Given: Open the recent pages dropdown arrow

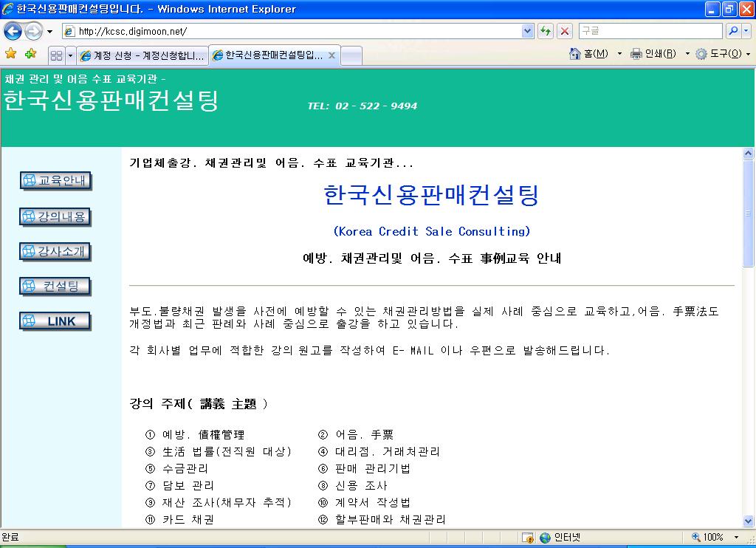Looking at the screenshot, I should pyautogui.click(x=49, y=32).
